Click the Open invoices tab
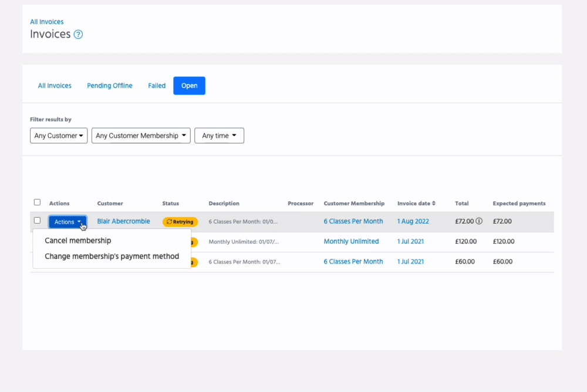The image size is (587, 392). (x=189, y=86)
